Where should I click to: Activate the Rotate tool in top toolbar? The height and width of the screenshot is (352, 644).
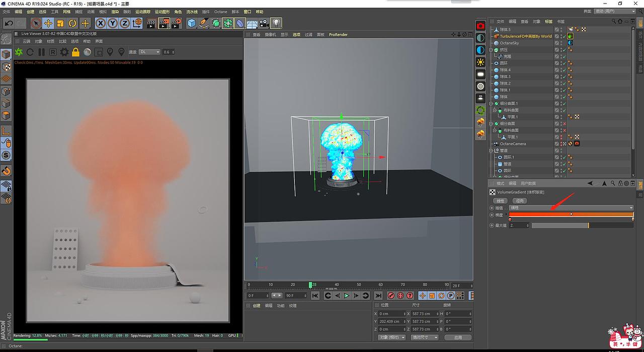click(72, 23)
